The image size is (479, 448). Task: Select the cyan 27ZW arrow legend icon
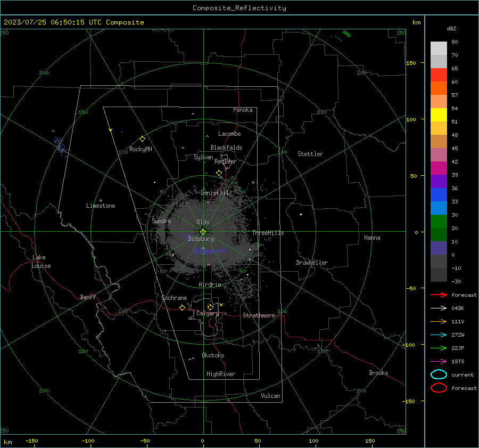click(x=439, y=335)
